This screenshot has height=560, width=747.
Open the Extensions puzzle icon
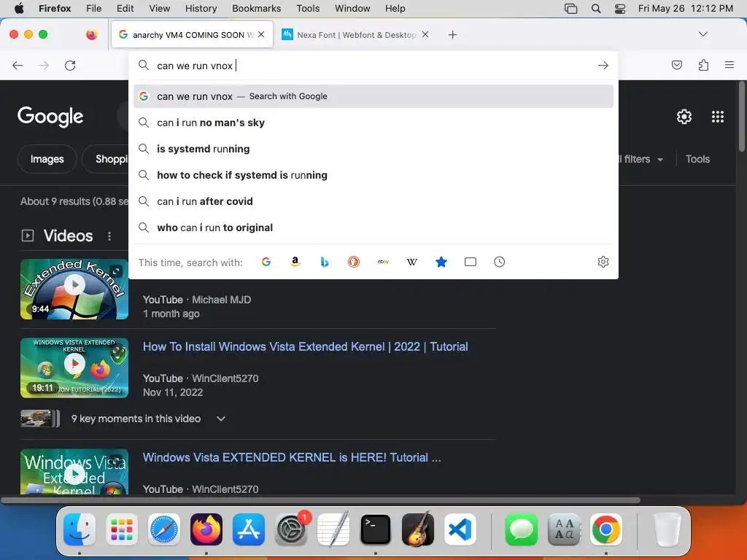[703, 65]
